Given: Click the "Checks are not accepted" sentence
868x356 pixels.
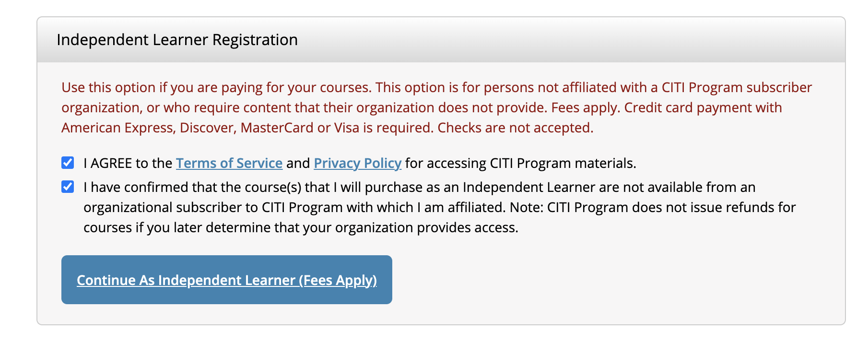Looking at the screenshot, I should tap(515, 128).
